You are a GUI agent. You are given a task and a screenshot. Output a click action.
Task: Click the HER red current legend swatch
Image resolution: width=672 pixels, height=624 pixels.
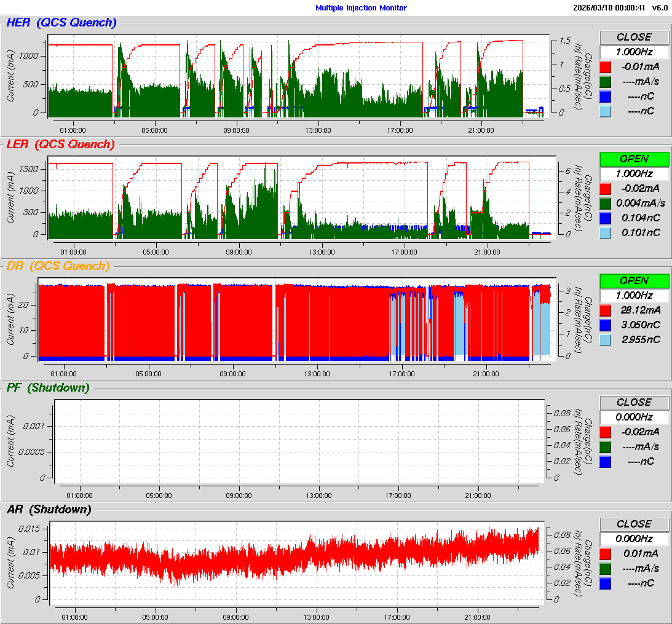(x=606, y=66)
